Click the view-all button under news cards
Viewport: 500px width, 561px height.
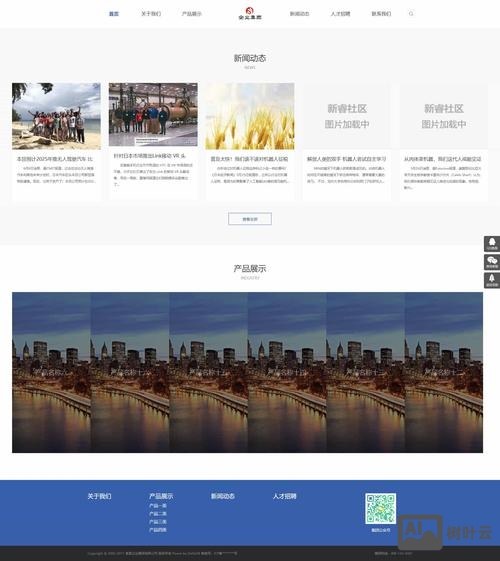pyautogui.click(x=250, y=219)
